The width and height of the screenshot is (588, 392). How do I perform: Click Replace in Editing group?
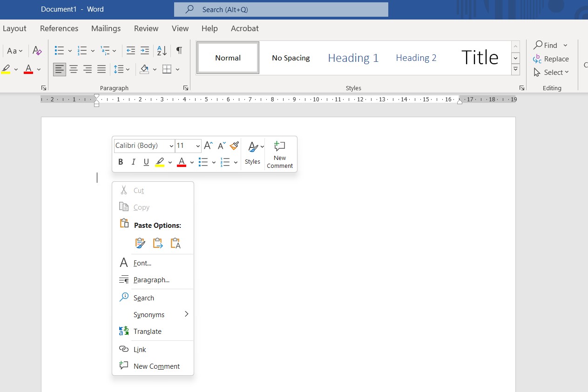point(551,59)
